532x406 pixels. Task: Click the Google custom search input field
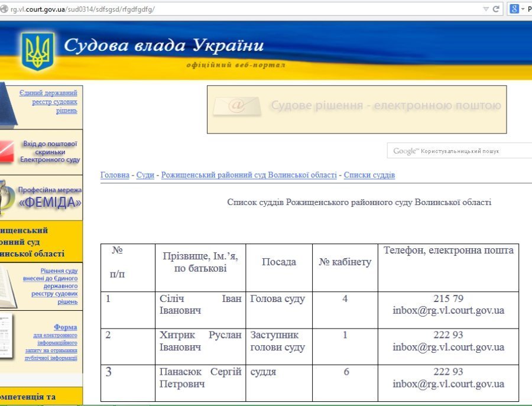coord(467,151)
